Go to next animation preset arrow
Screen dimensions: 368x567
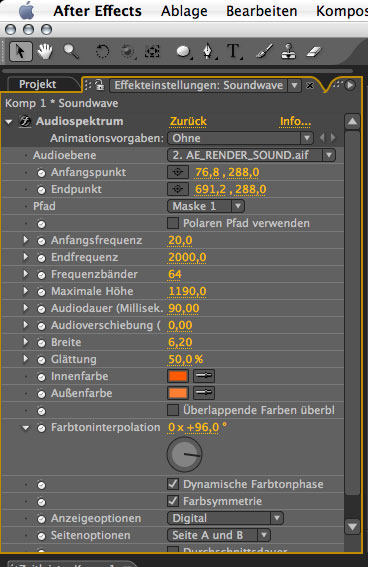coord(333,138)
